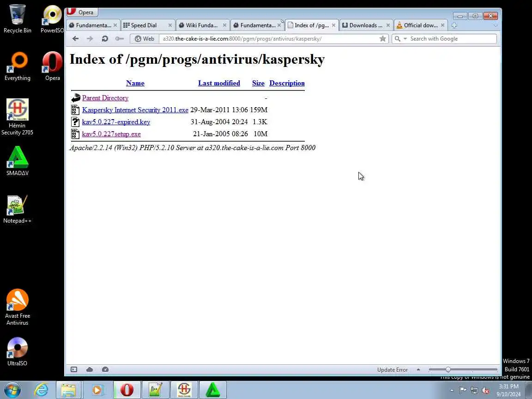Viewport: 532px width, 399px height.
Task: Open the Action Center flag icon
Action: (x=463, y=390)
